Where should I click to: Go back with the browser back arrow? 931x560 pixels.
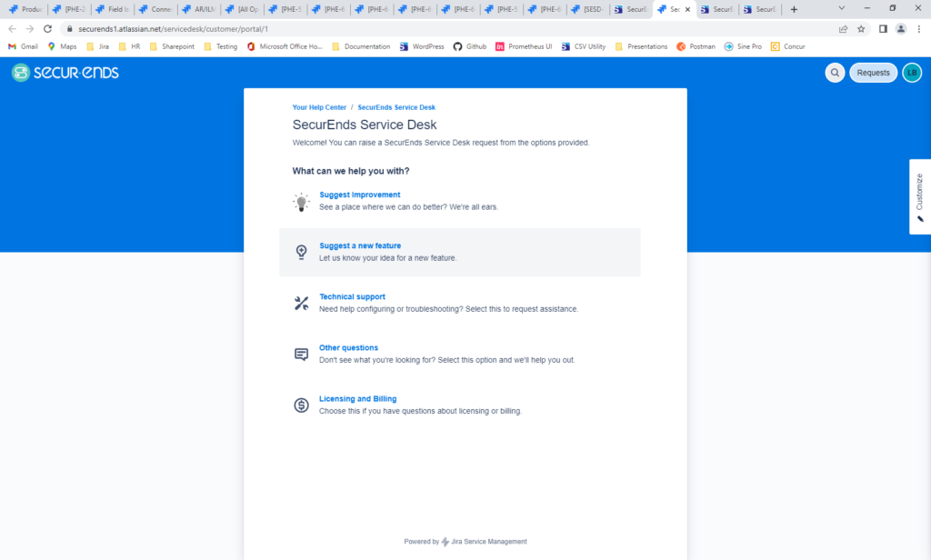click(12, 28)
